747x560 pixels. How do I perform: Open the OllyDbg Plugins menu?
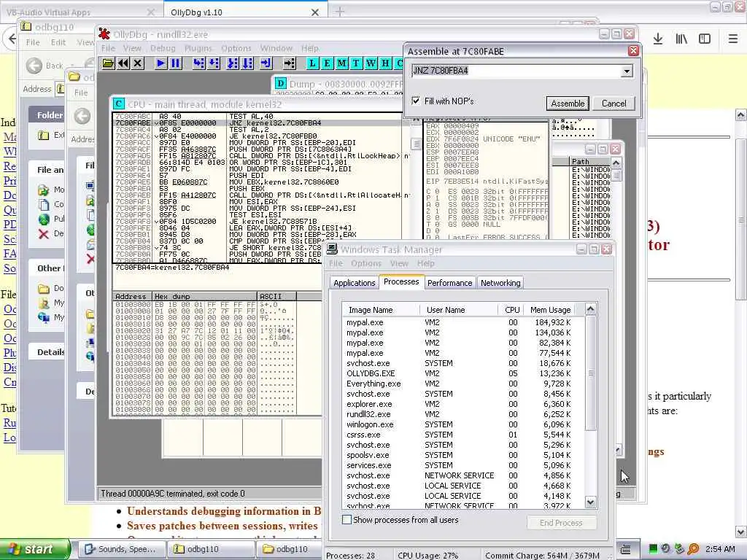(198, 48)
